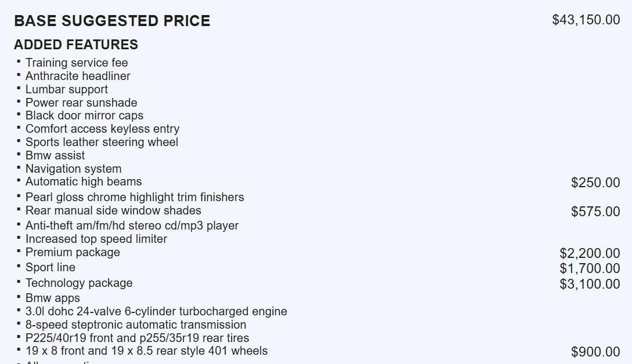632x364 pixels.
Task: Select the Navigation system feature
Action: coord(73,169)
